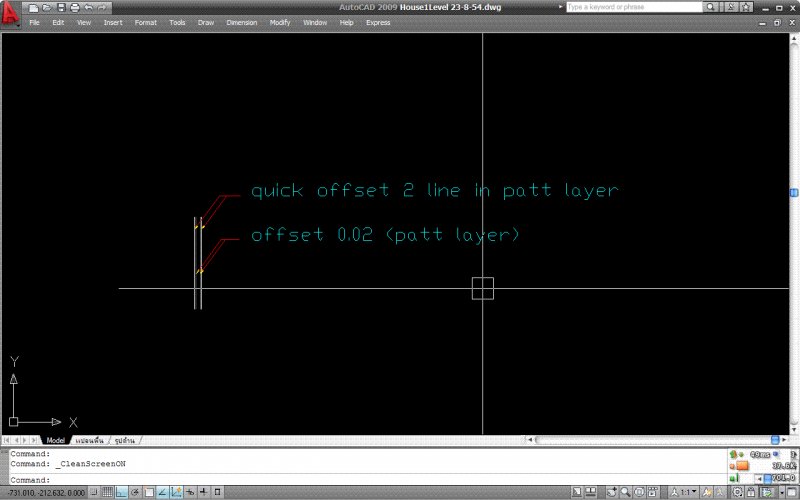Image resolution: width=800 pixels, height=500 pixels.
Task: Click the Pan hand icon in status bar
Action: point(611,492)
